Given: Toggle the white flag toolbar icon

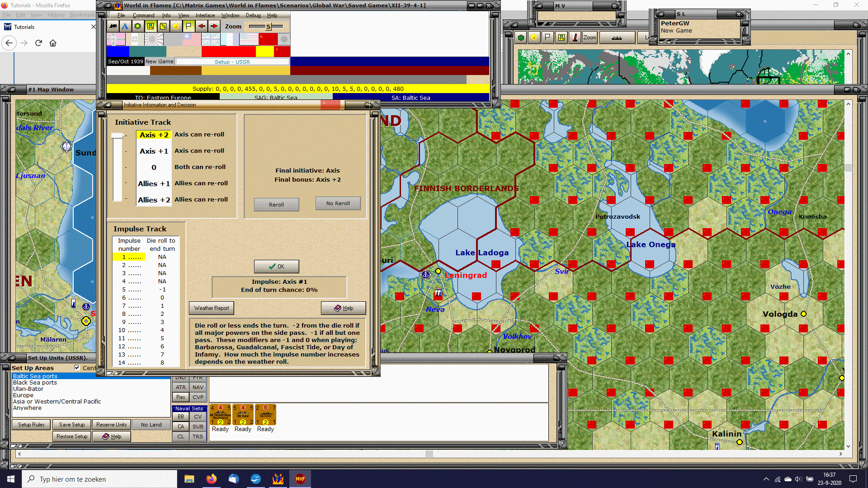Looking at the screenshot, I should coord(189,26).
